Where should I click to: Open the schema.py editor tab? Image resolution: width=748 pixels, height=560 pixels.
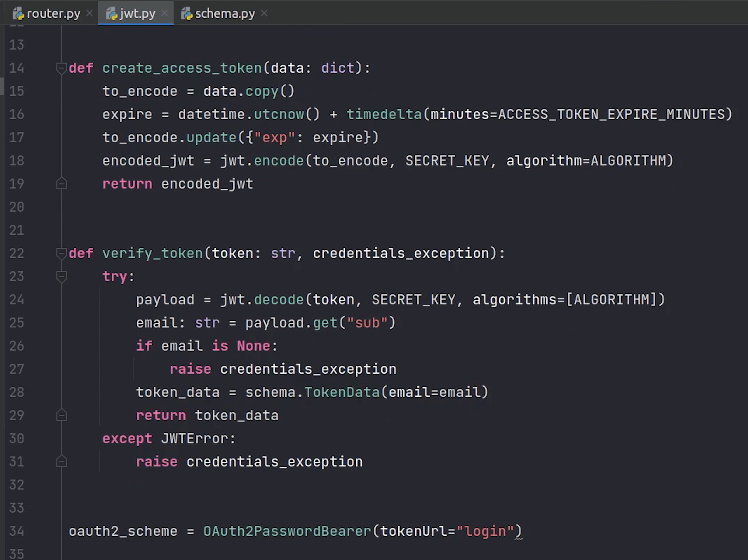pyautogui.click(x=225, y=14)
